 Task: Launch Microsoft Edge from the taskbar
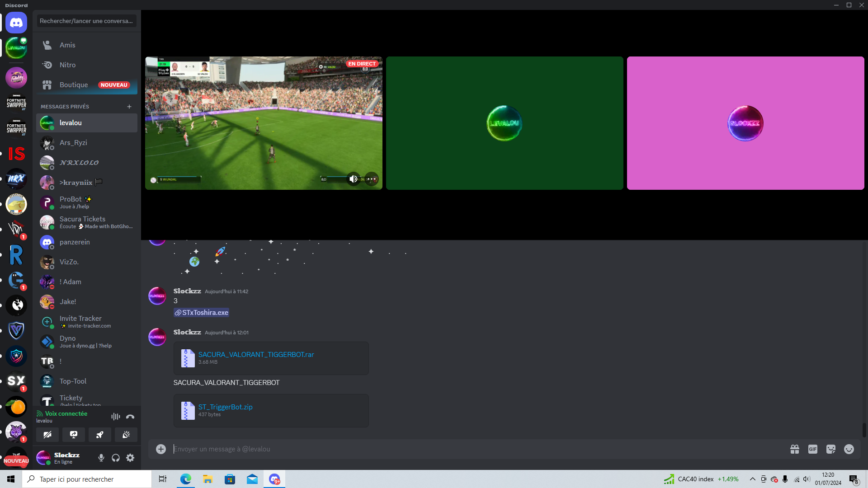coord(186,479)
